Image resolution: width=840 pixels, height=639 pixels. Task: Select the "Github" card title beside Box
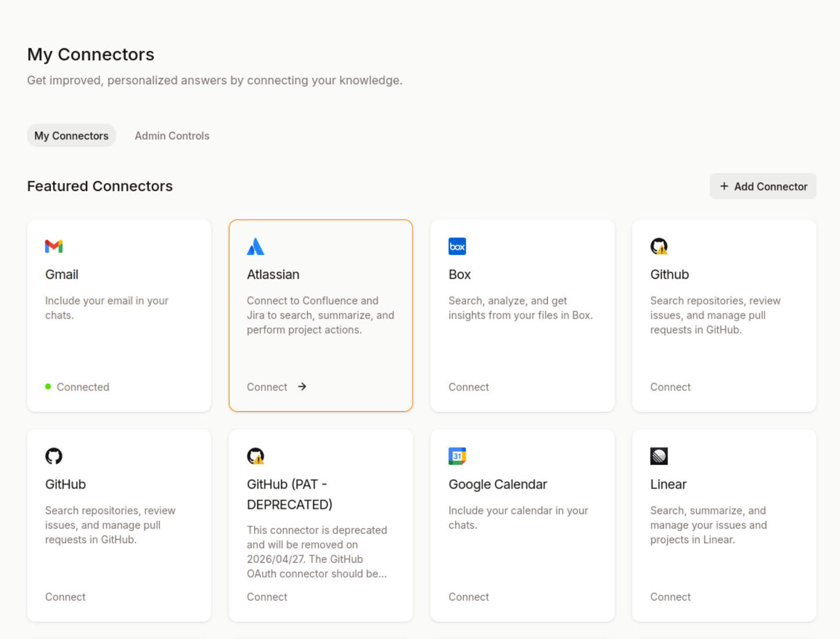coord(669,274)
